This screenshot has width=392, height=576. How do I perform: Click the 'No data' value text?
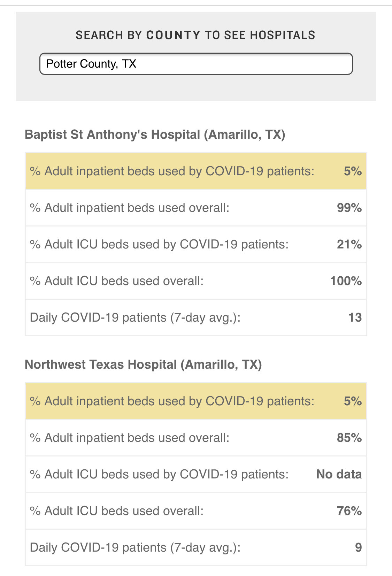339,474
